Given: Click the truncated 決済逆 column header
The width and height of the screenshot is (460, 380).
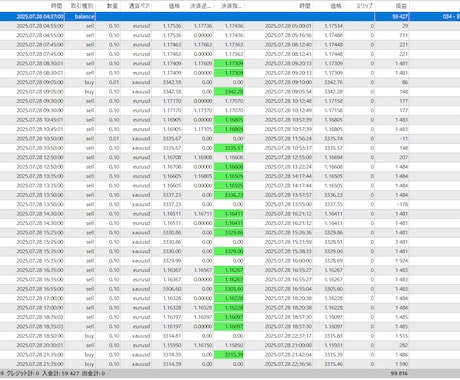Looking at the screenshot, I should pos(200,6).
